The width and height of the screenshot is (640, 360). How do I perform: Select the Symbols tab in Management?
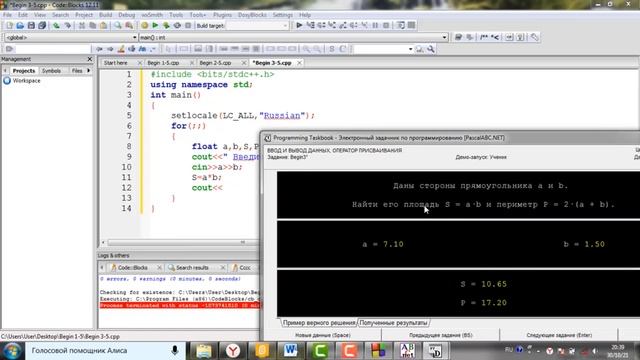[x=51, y=71]
